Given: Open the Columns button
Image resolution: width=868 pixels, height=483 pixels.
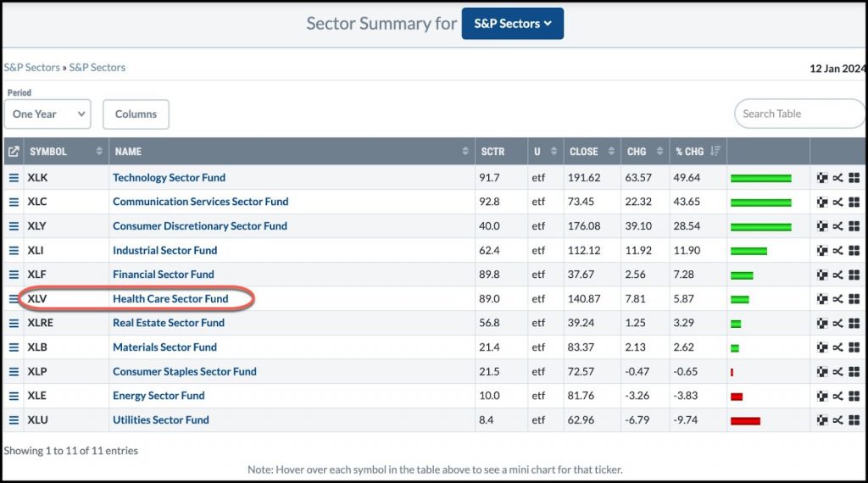Looking at the screenshot, I should pyautogui.click(x=136, y=114).
